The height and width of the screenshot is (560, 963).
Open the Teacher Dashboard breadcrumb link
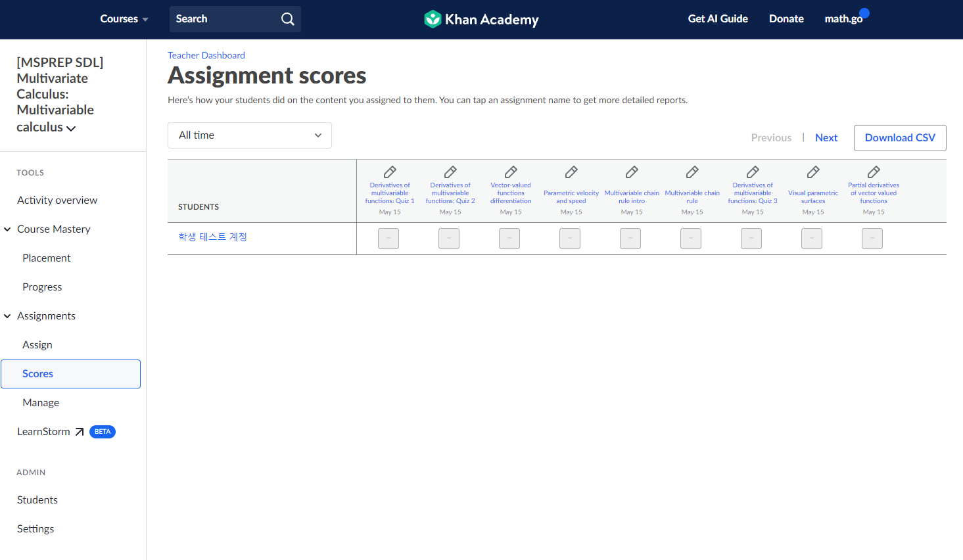[206, 56]
